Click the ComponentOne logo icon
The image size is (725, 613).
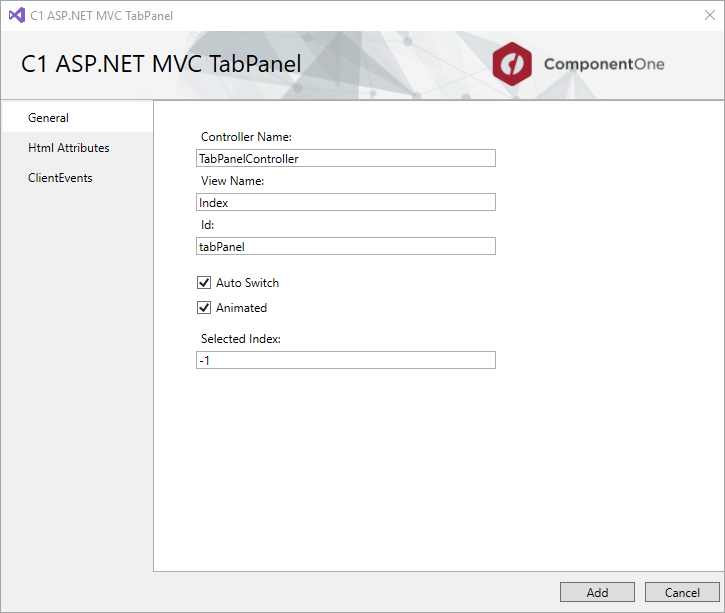point(512,64)
